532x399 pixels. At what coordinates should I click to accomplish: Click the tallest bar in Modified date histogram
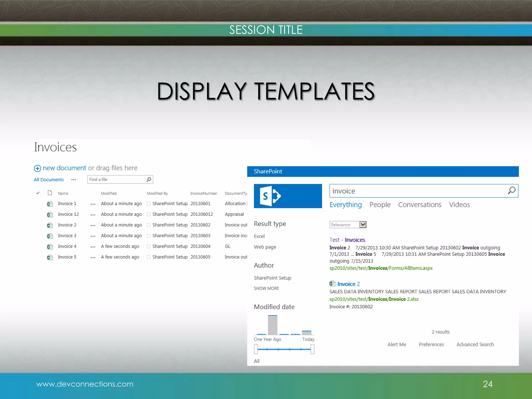[x=272, y=325]
